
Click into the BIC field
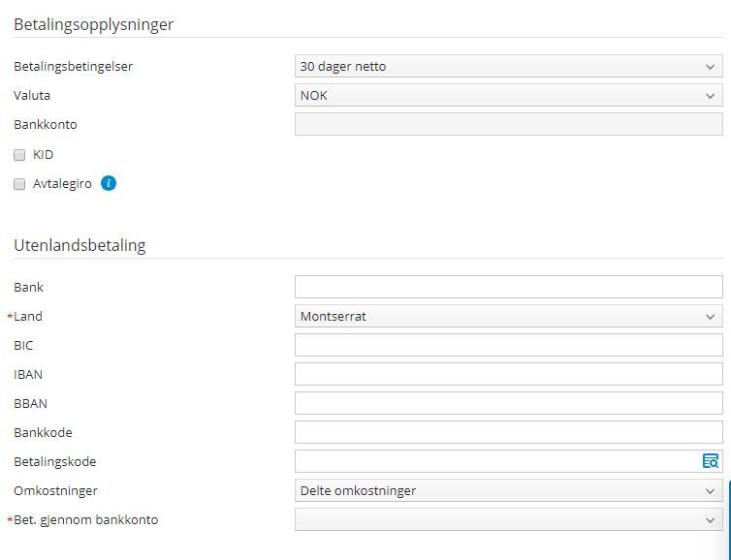click(509, 345)
